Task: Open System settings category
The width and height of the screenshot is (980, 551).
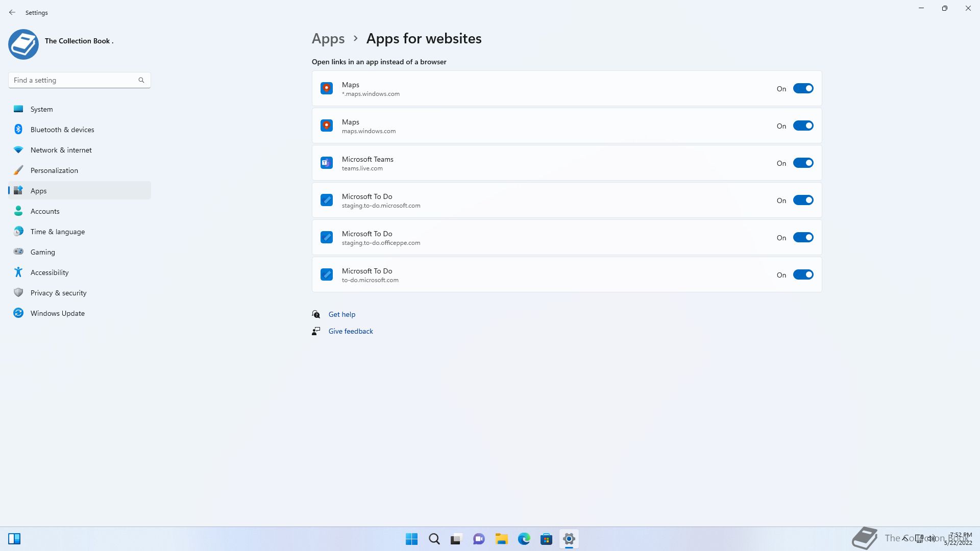Action: point(80,109)
